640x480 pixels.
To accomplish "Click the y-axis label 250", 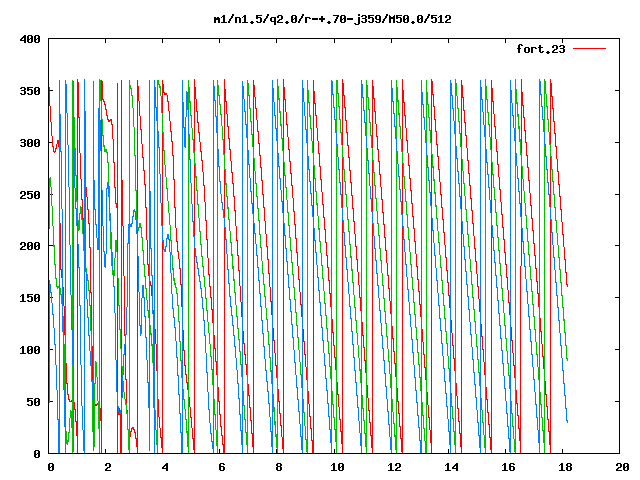I will coord(30,195).
